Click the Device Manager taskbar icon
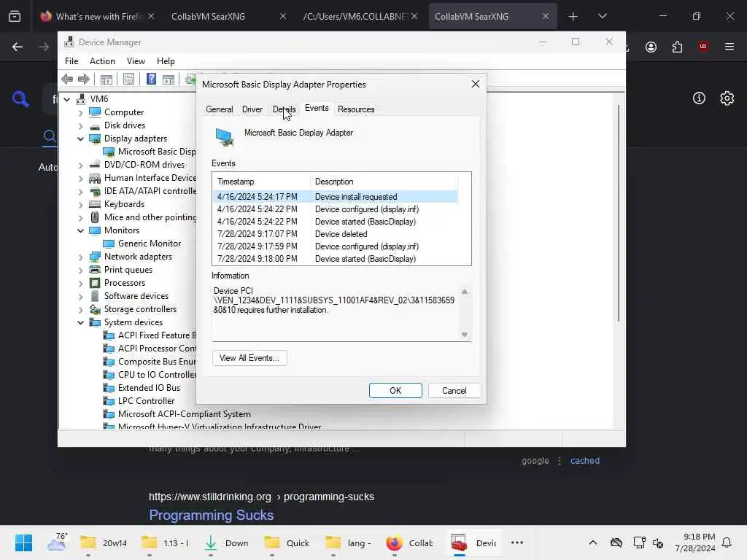 coord(474,542)
